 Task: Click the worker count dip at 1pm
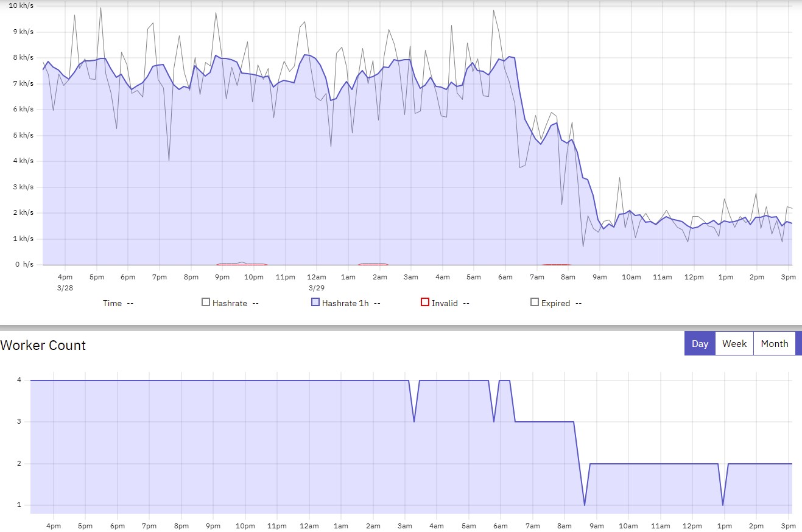click(723, 504)
